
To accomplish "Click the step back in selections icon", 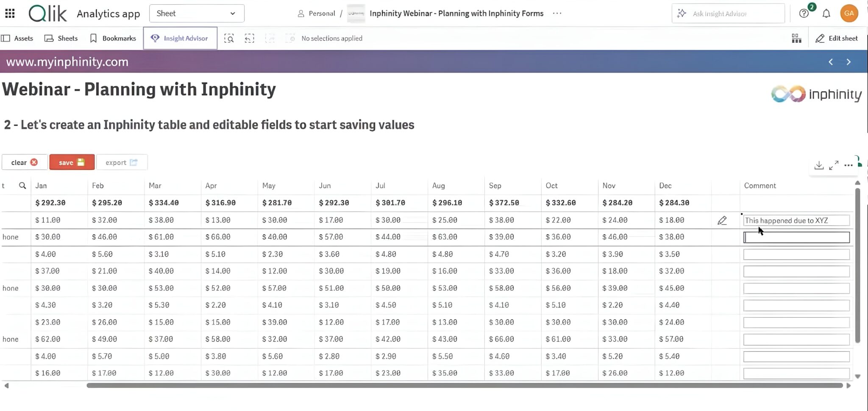I will click(250, 38).
